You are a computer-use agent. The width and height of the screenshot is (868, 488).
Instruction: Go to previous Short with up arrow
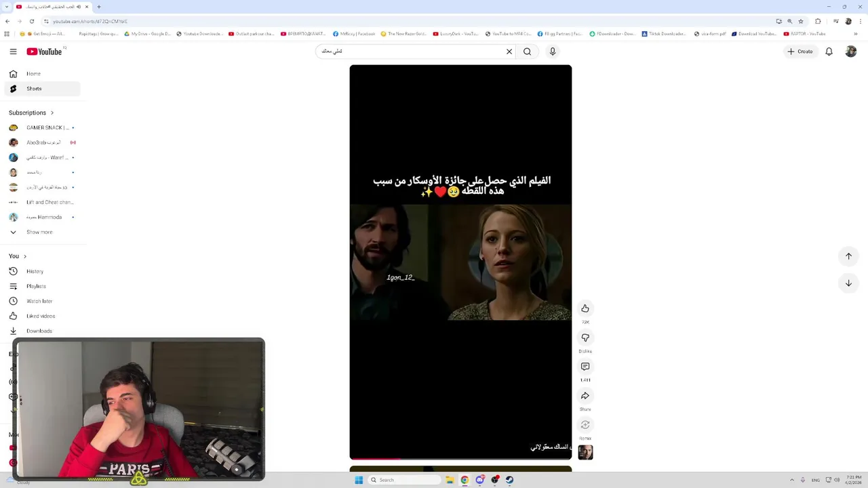click(x=848, y=256)
